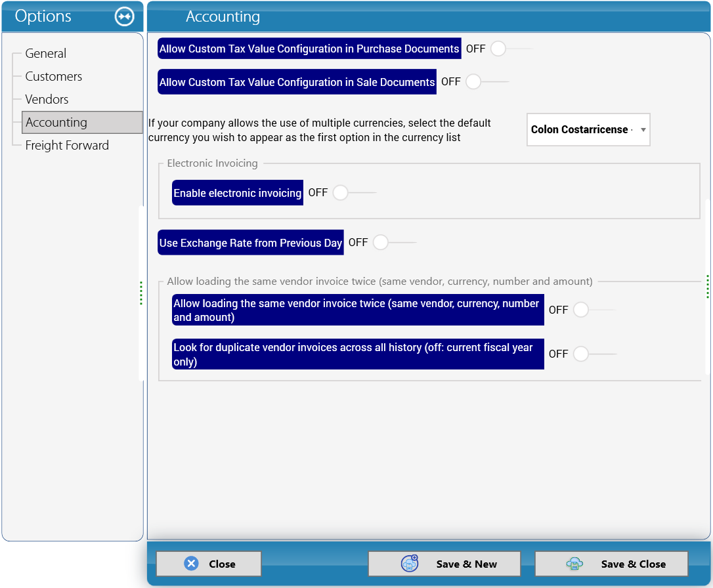This screenshot has width=713, height=588.
Task: Click 'Allow Custom Tax Value Configuration in Purchase Documents' label
Action: click(x=309, y=49)
